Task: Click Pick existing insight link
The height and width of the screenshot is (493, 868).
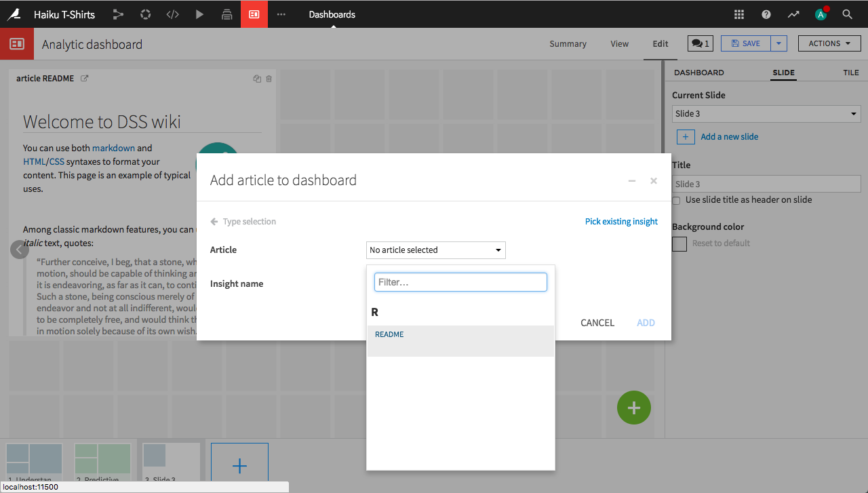Action: tap(621, 222)
